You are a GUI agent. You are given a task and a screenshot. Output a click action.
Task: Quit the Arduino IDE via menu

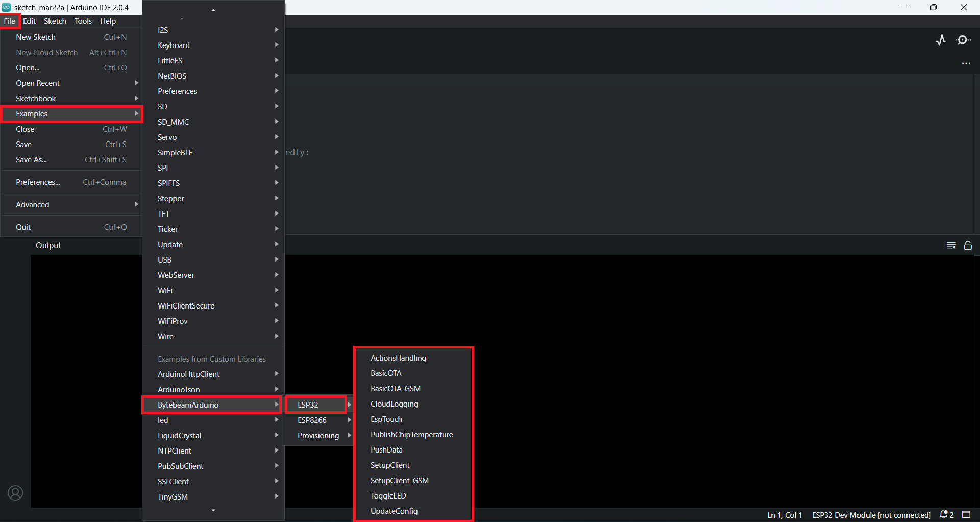tap(71, 227)
